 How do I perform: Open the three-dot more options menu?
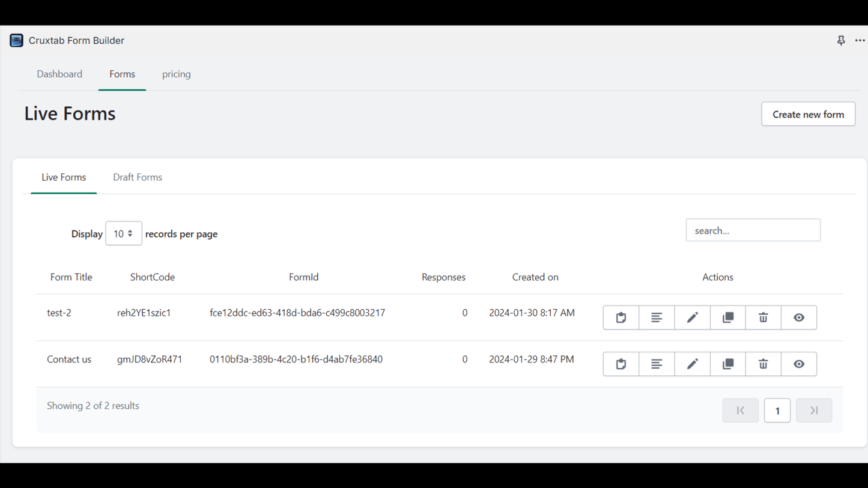860,40
